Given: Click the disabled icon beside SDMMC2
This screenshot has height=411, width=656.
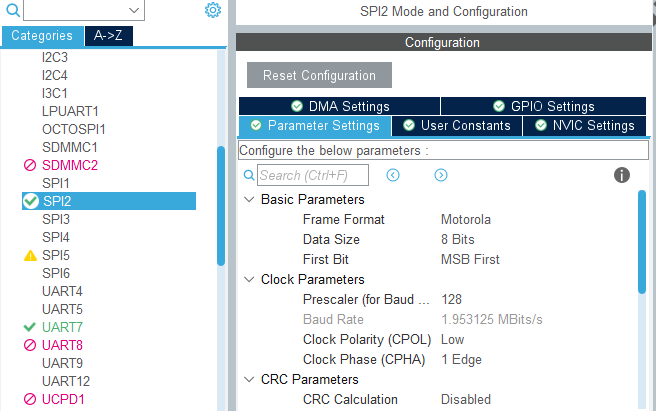Looking at the screenshot, I should (x=30, y=165).
